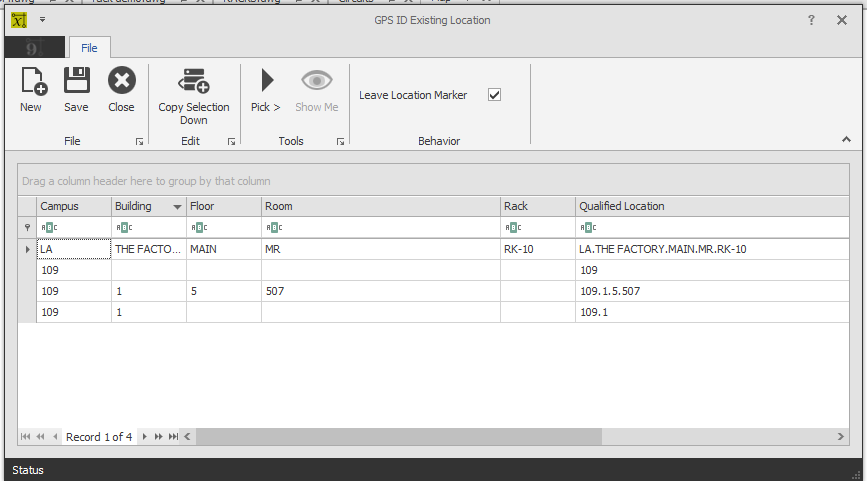
Task: Click the application logo icon in title bar
Action: [x=19, y=20]
